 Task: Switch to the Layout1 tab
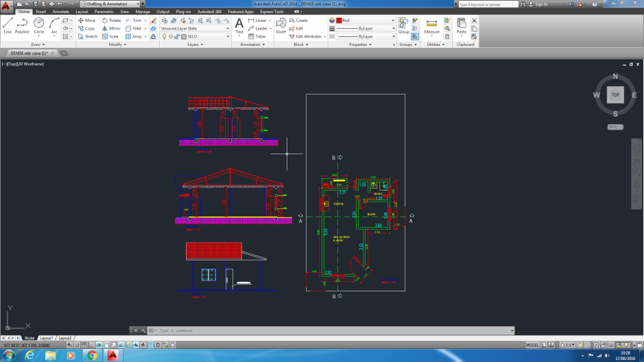coord(47,338)
